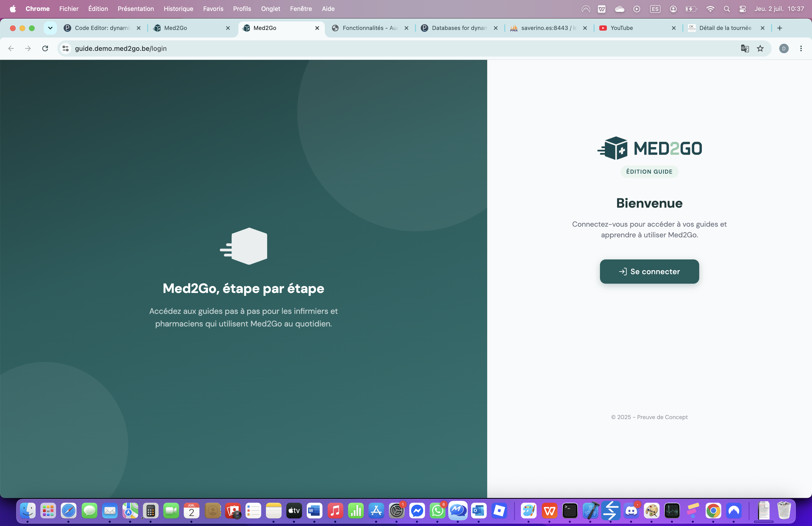Open a new tab with the plus button

(779, 28)
